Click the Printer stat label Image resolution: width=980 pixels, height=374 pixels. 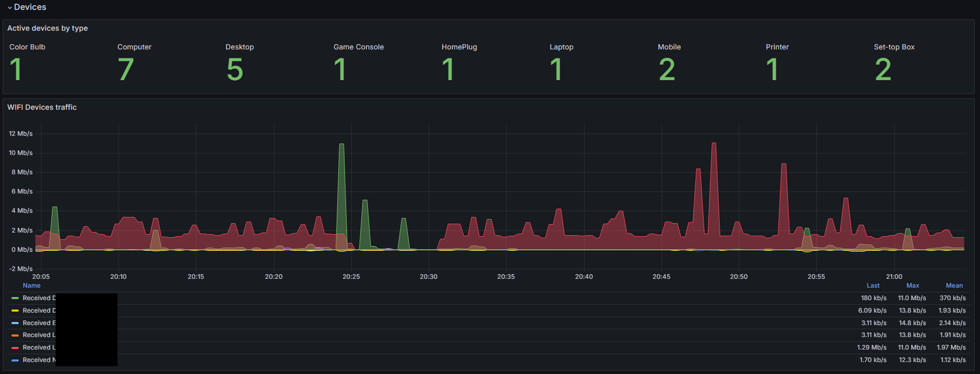(777, 47)
